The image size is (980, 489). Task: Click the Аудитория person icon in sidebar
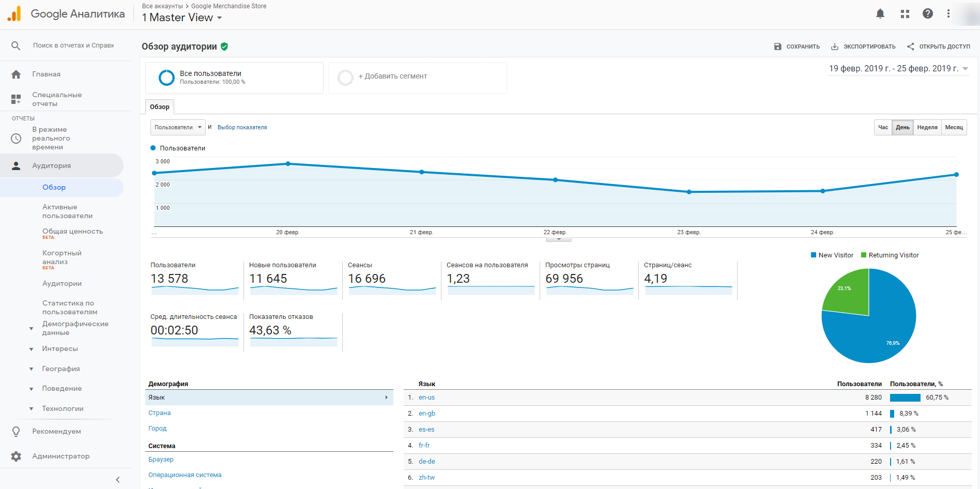16,165
